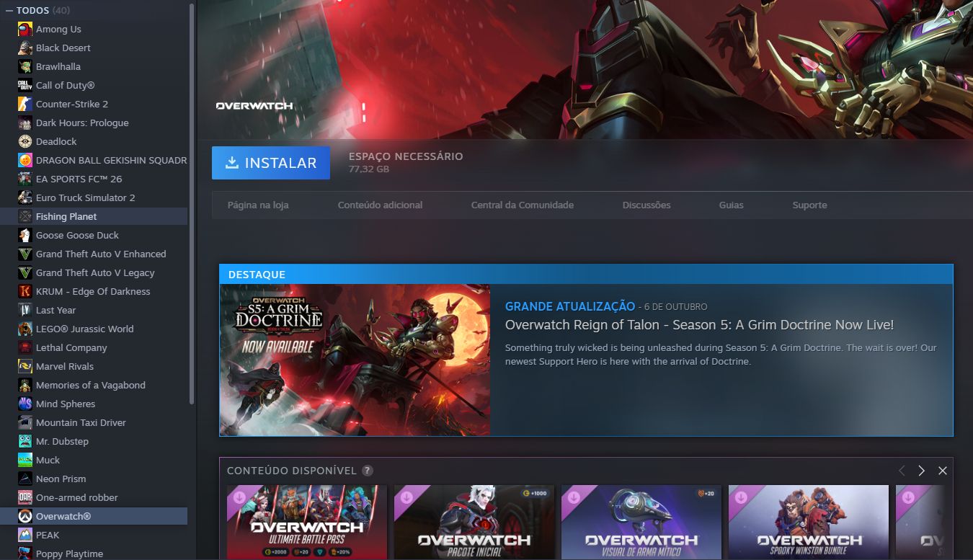
Task: Click the Brawlhalla game icon
Action: coord(25,67)
